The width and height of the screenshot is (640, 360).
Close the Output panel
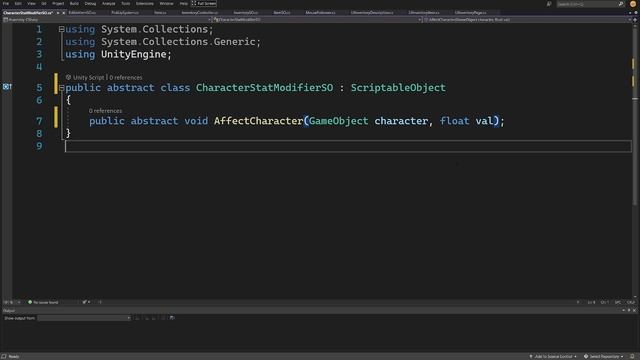(634, 311)
